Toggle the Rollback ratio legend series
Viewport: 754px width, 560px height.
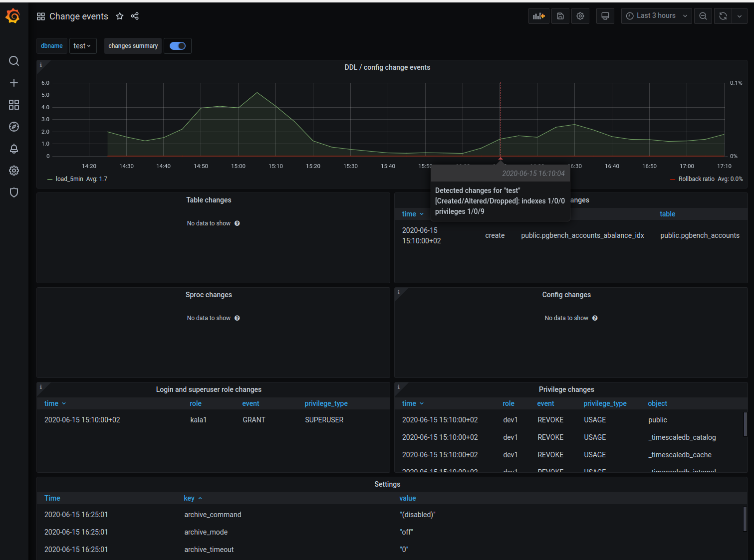696,179
